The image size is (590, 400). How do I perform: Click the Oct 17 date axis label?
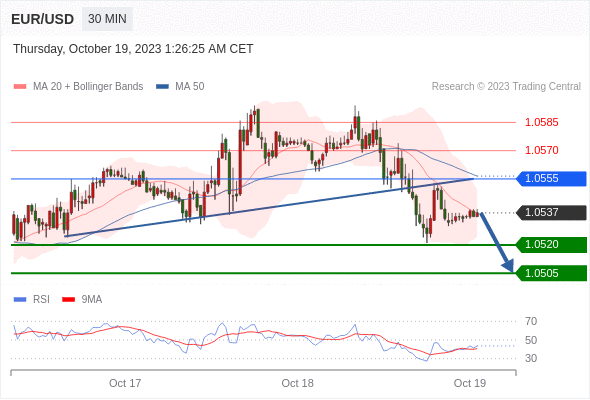[x=125, y=383]
